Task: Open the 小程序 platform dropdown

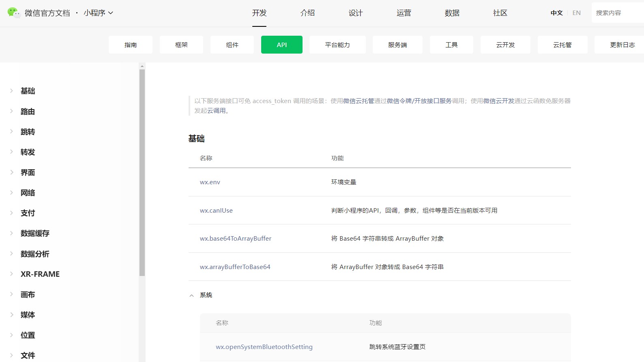Action: point(99,13)
